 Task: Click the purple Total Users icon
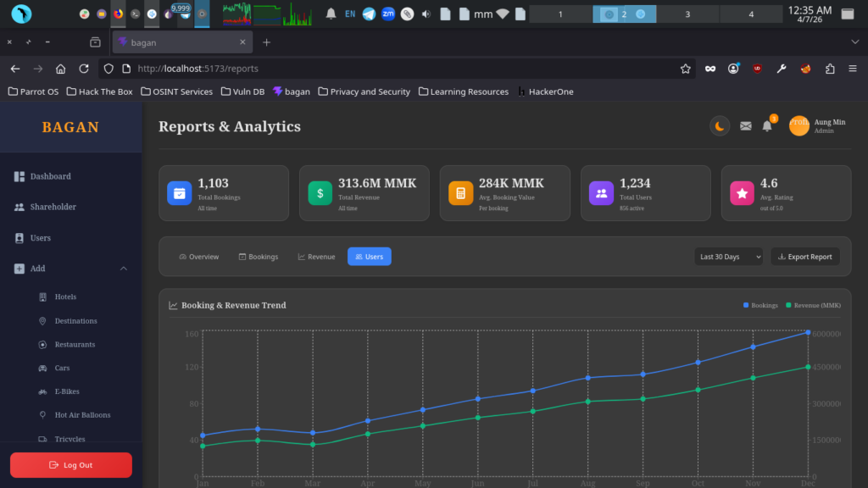[601, 193]
